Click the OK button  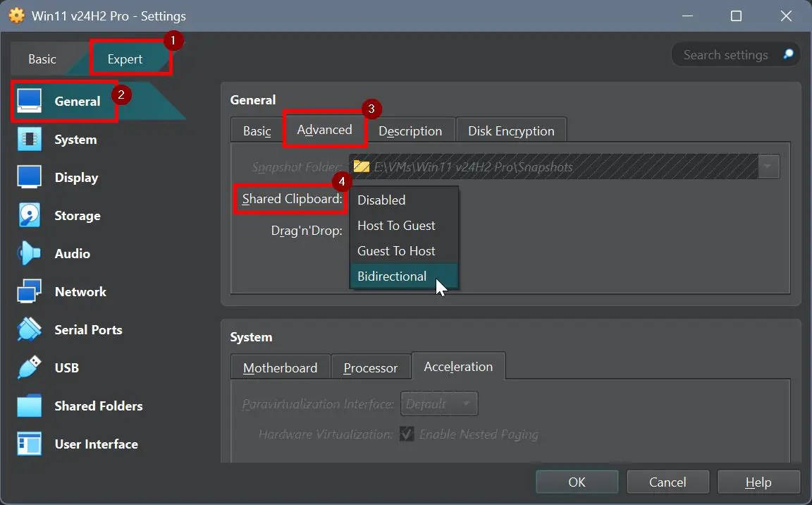pos(577,482)
